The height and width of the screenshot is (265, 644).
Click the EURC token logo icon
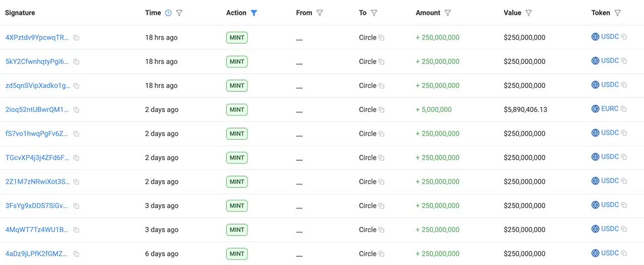[x=595, y=109]
